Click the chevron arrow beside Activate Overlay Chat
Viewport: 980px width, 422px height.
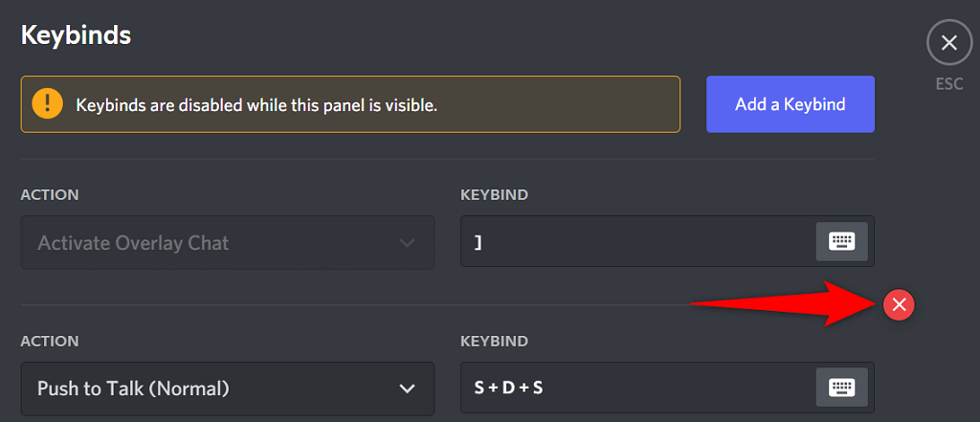tap(408, 243)
